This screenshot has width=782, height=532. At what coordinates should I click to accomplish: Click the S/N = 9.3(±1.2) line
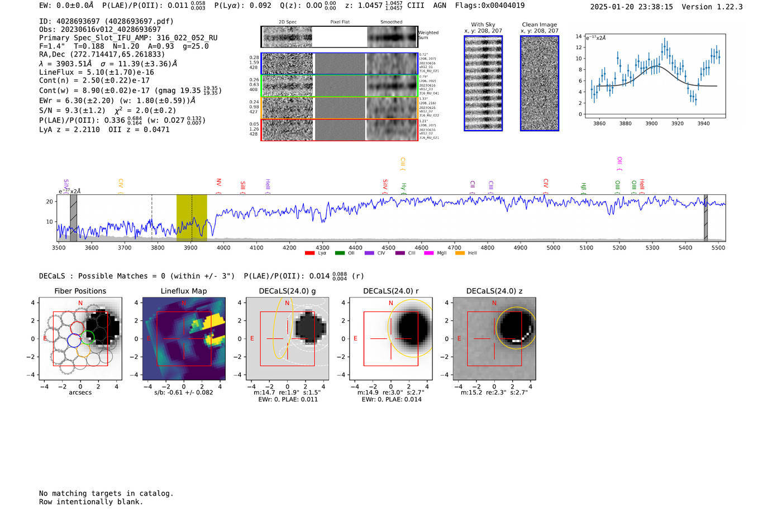107,111
